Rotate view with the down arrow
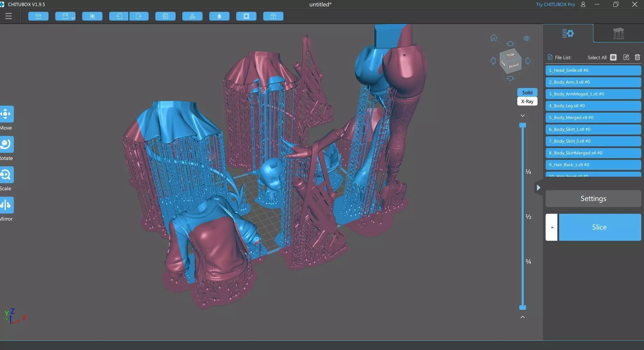644x350 pixels. coord(510,78)
